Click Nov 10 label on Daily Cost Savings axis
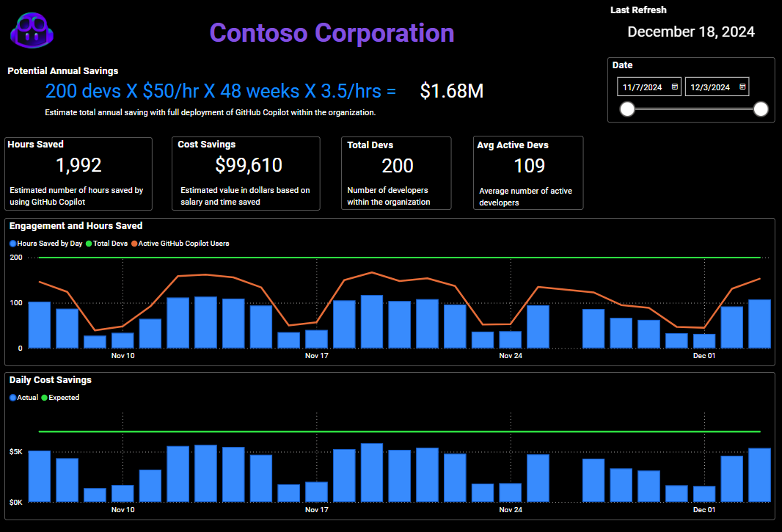The height and width of the screenshot is (532, 782). pyautogui.click(x=123, y=510)
